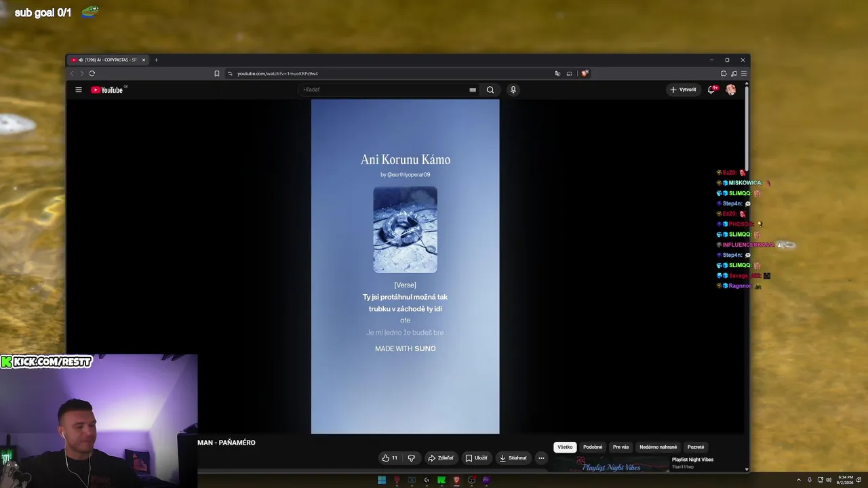Screen dimensions: 868x488
Task: Go back in browser history
Action: pyautogui.click(x=72, y=73)
